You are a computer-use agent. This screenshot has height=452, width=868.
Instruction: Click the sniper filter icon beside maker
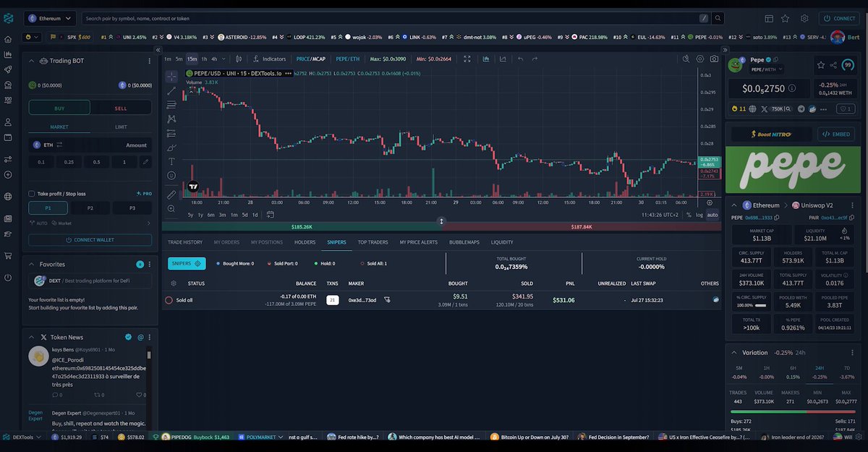coord(387,299)
